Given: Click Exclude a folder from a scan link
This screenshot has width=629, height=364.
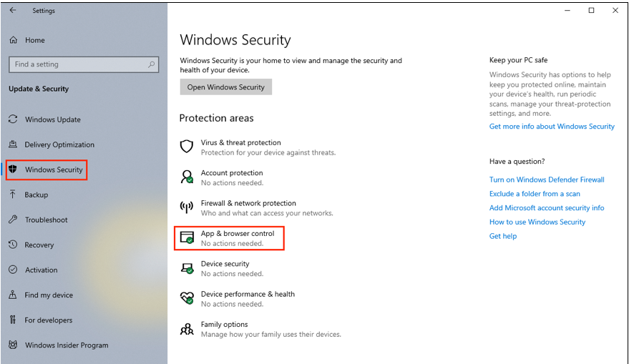Looking at the screenshot, I should coord(535,194).
